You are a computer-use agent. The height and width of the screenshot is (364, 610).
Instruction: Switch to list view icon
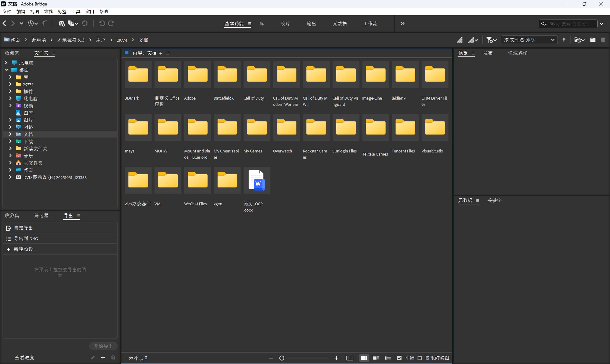[387, 358]
